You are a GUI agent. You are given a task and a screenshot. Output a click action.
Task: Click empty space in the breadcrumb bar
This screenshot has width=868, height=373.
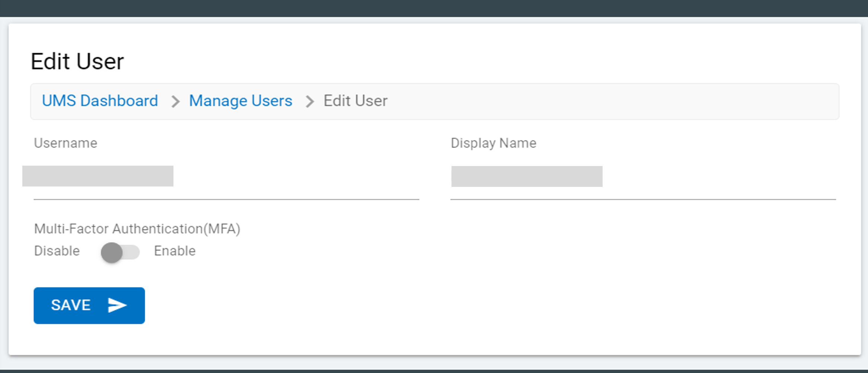pyautogui.click(x=596, y=101)
